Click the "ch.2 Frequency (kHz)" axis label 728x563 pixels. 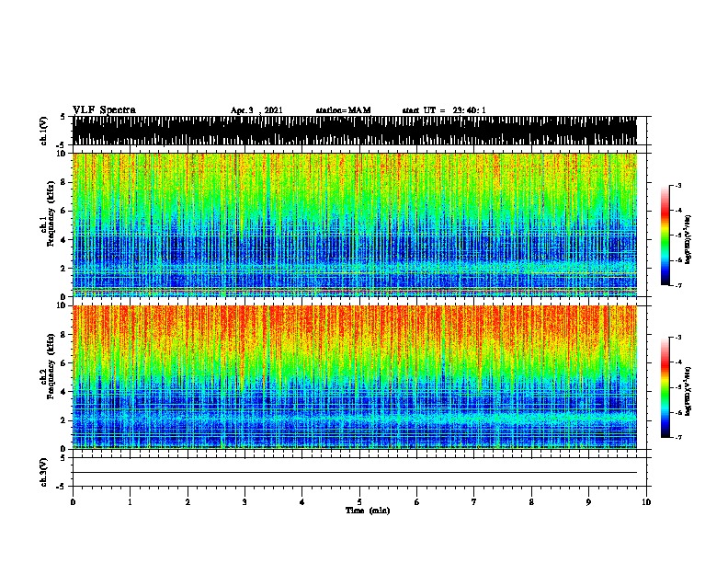(x=48, y=366)
